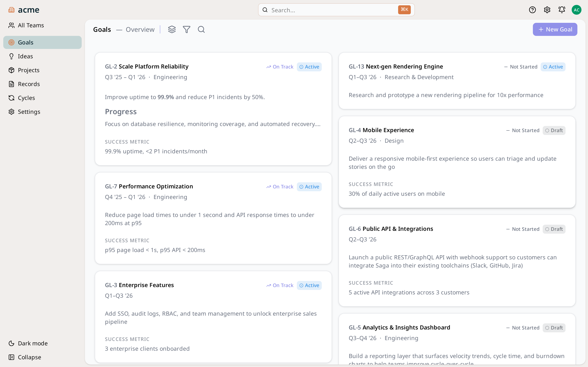Open the filter funnel icon
The width and height of the screenshot is (588, 367).
pos(186,29)
